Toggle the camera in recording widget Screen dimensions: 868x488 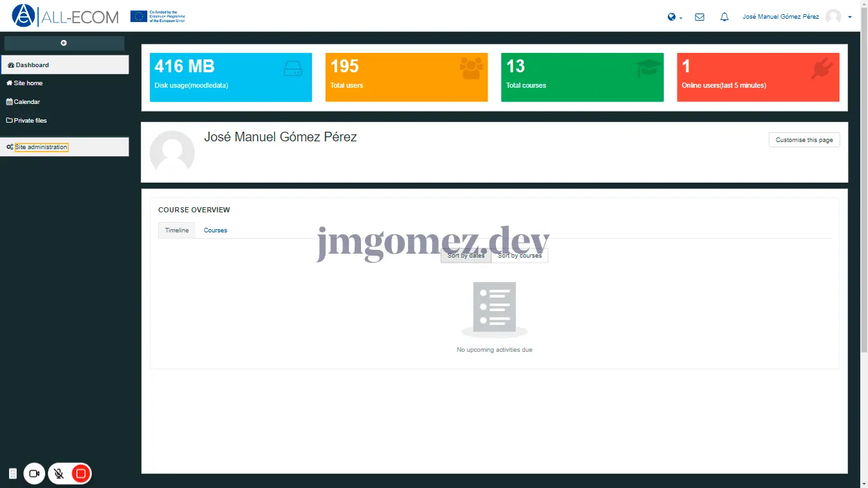coord(34,474)
